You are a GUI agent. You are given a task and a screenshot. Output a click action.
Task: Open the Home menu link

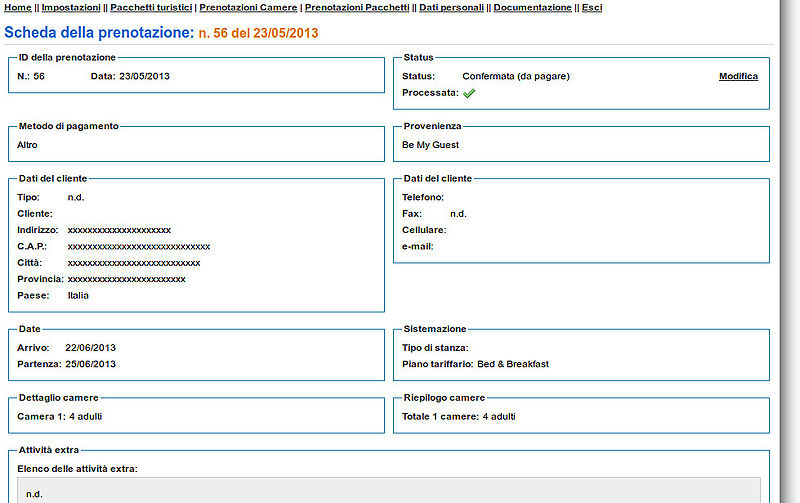(x=17, y=7)
